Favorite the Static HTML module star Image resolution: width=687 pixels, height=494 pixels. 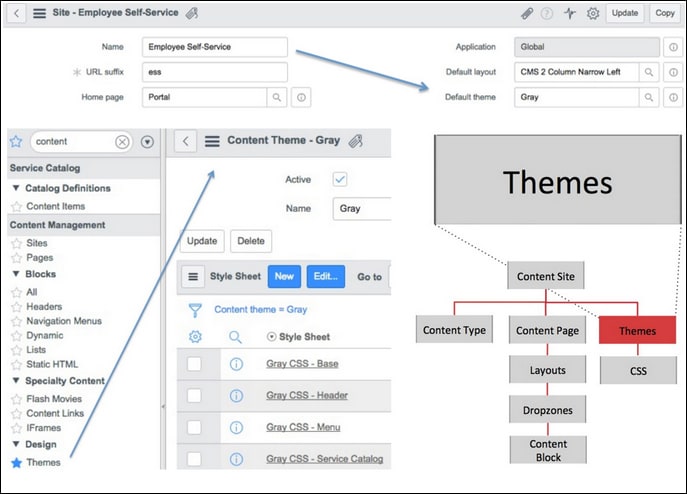16,365
